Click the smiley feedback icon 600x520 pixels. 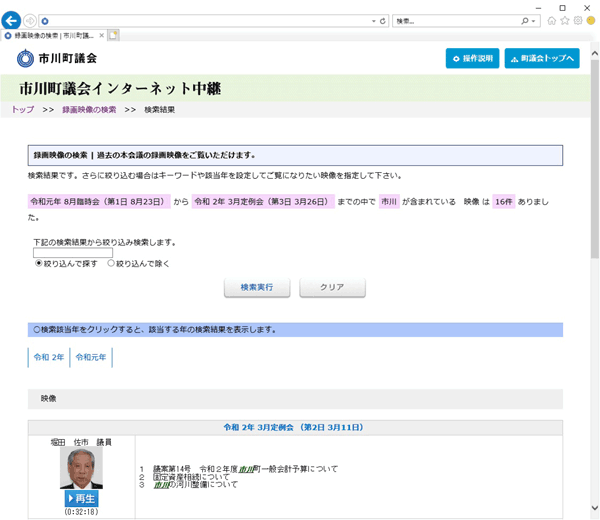tap(591, 21)
